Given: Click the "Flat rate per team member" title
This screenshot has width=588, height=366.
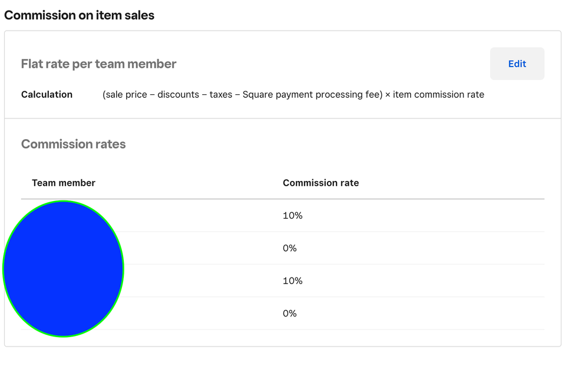Looking at the screenshot, I should (98, 64).
